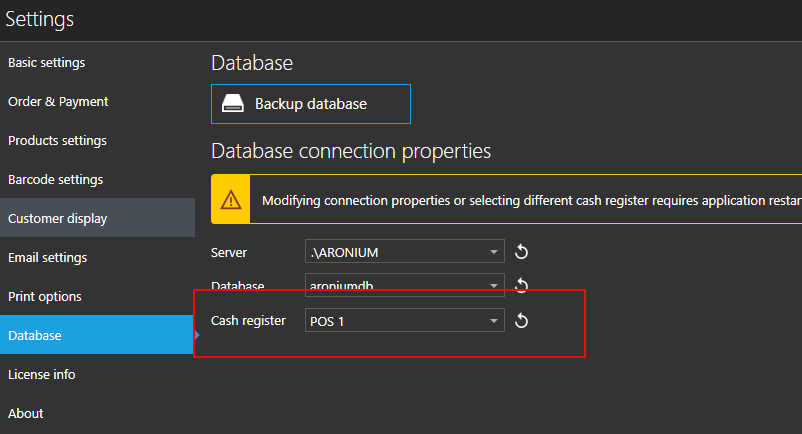Go to Order & Payment settings
The height and width of the screenshot is (434, 802).
coord(58,102)
